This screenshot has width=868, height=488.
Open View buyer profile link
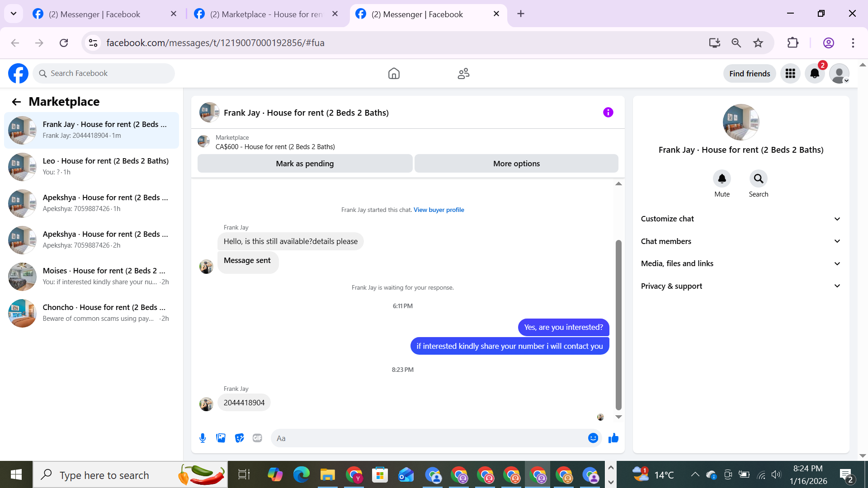[x=439, y=210]
